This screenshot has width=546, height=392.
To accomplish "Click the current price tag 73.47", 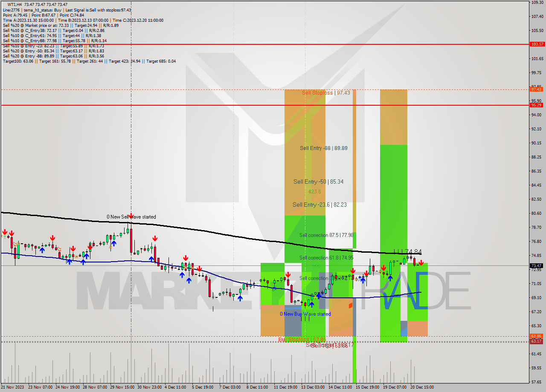I will pyautogui.click(x=536, y=265).
